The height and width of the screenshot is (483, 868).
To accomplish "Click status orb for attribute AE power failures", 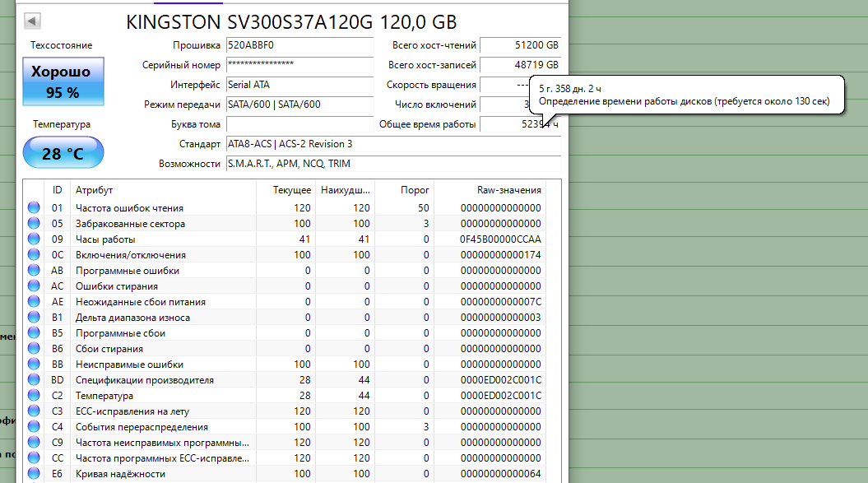I will tap(34, 301).
